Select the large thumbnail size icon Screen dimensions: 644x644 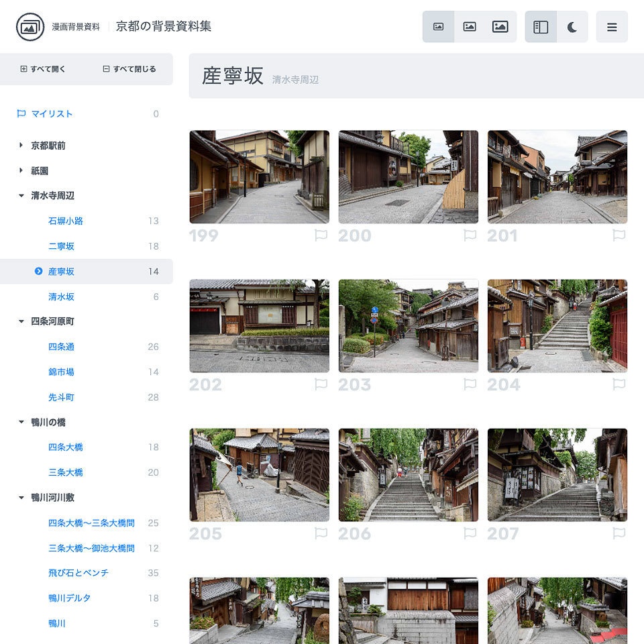pos(501,26)
